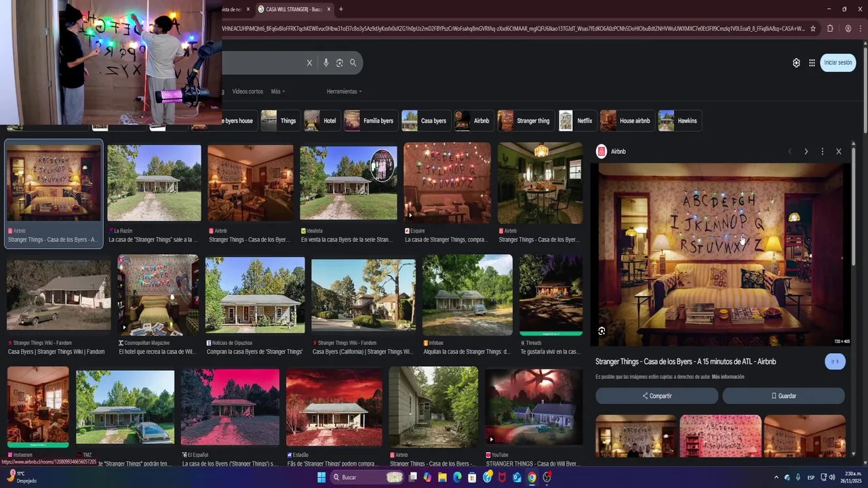Open Google Lens image search icon
Viewport: 868px width, 488px height.
pos(340,63)
